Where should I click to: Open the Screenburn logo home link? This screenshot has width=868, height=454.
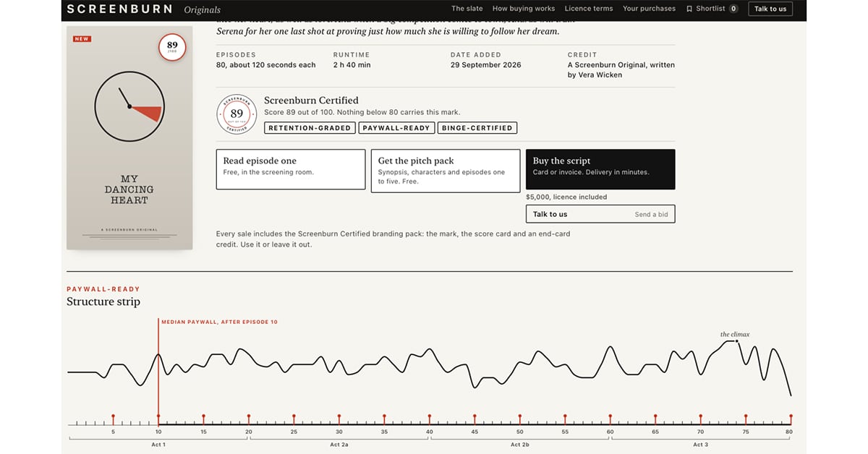[119, 9]
